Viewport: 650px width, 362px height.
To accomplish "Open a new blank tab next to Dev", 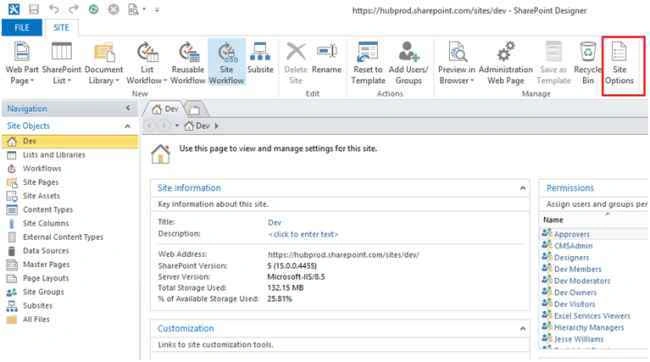I will tap(195, 109).
